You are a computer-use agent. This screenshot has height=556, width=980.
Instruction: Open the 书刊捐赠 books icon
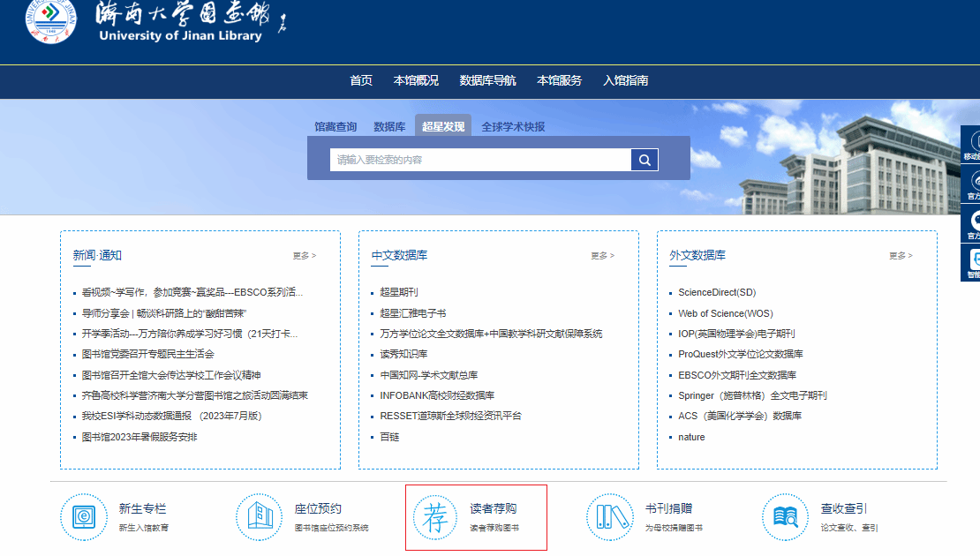click(609, 516)
